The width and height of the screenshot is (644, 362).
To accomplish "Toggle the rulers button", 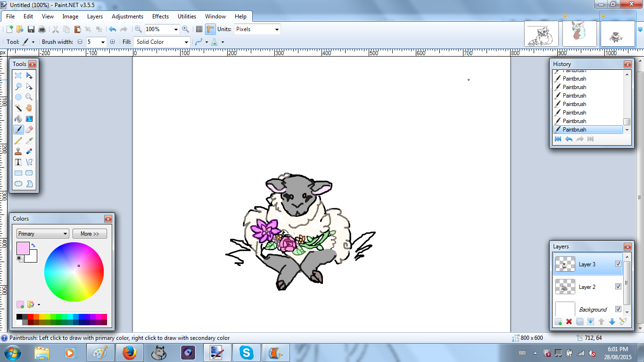I will tap(210, 29).
